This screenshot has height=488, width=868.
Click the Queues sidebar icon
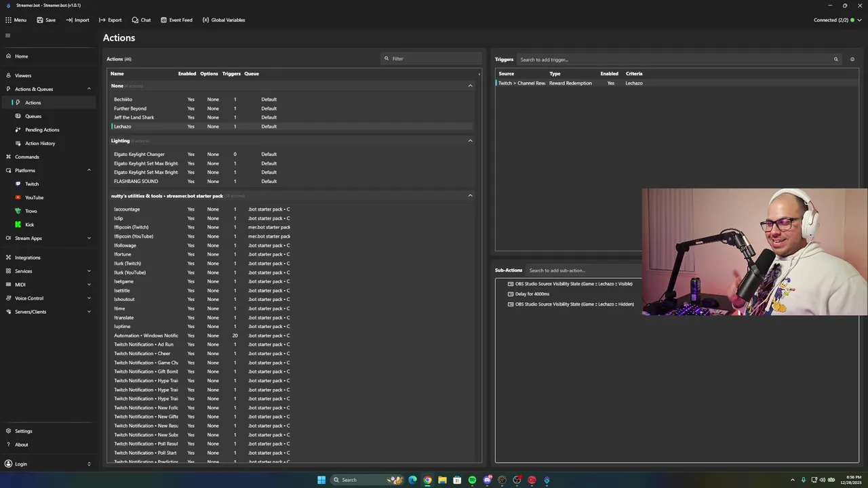click(18, 116)
